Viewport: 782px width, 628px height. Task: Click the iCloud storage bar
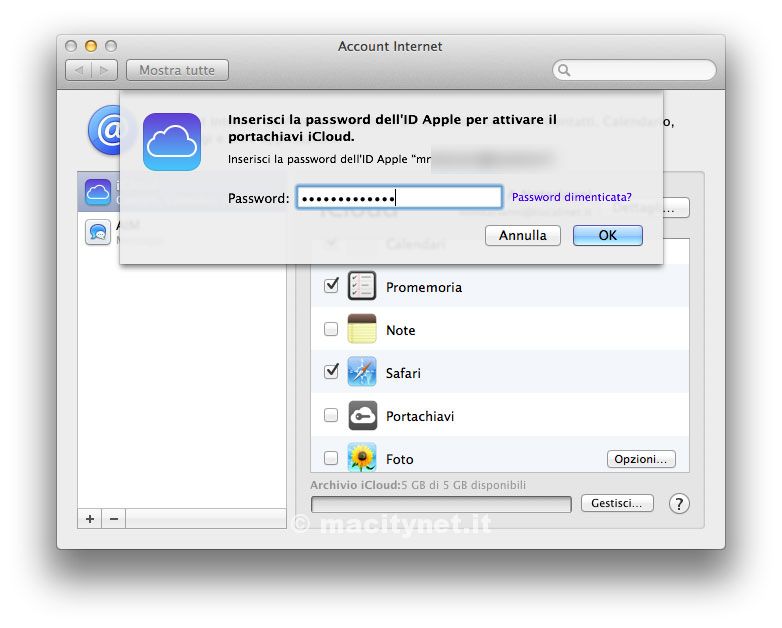[441, 504]
